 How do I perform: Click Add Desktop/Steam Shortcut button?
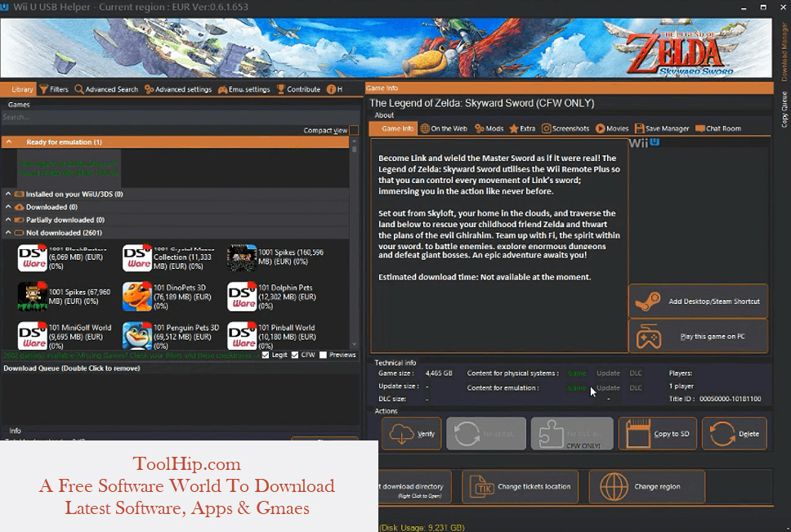pyautogui.click(x=698, y=302)
